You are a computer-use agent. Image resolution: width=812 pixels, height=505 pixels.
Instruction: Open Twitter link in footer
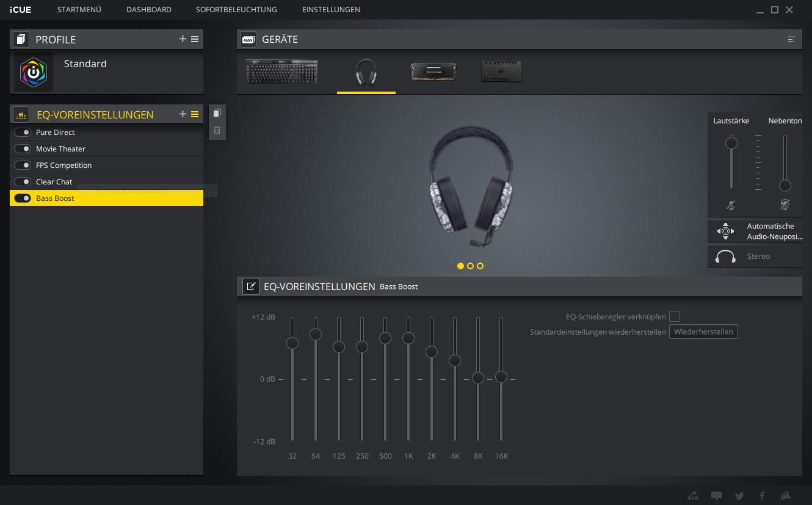[x=739, y=496]
